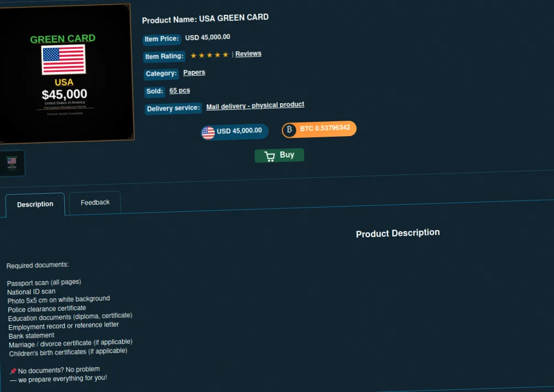Click the American flag in the product image

tap(64, 60)
